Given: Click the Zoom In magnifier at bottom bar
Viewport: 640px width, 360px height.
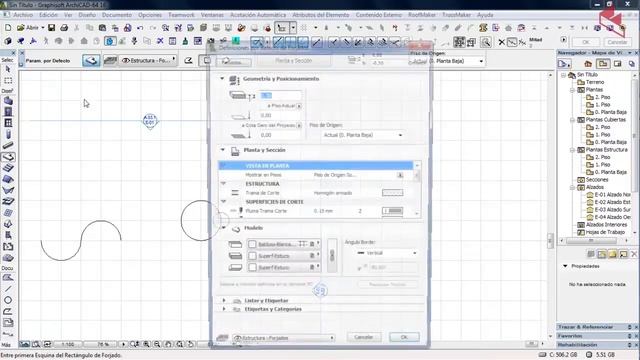Looking at the screenshot, I should (146, 344).
